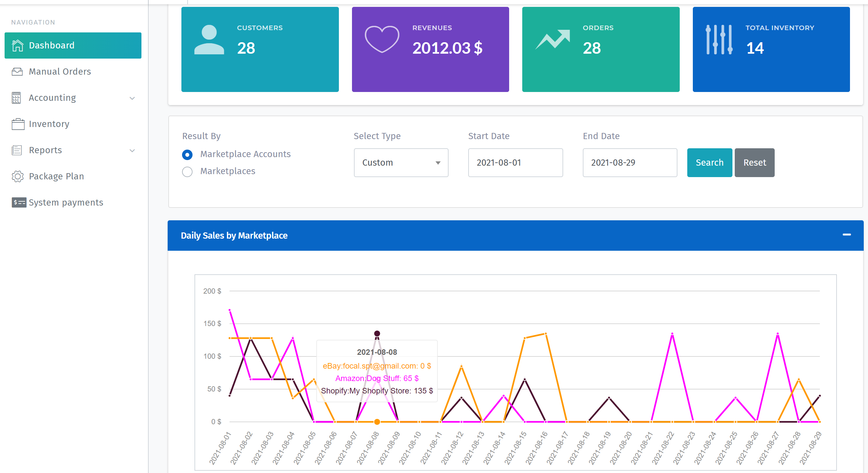Click the System payments money icon
Image resolution: width=868 pixels, height=473 pixels.
19,202
